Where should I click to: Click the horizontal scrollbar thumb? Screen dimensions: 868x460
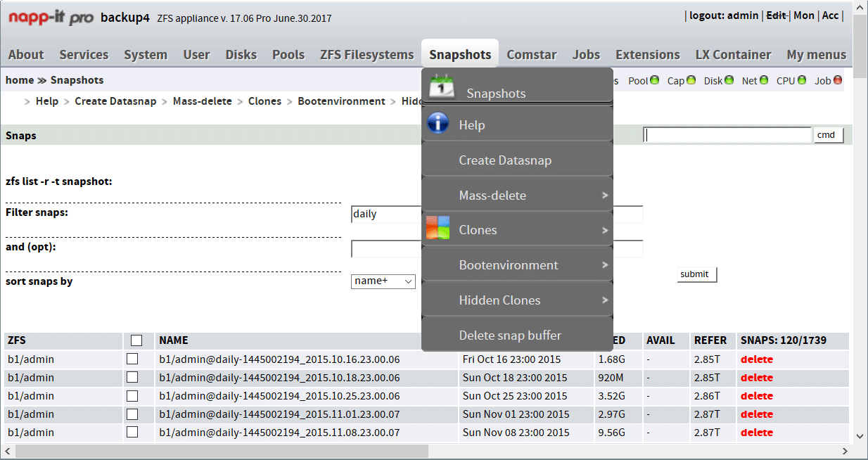[222, 451]
